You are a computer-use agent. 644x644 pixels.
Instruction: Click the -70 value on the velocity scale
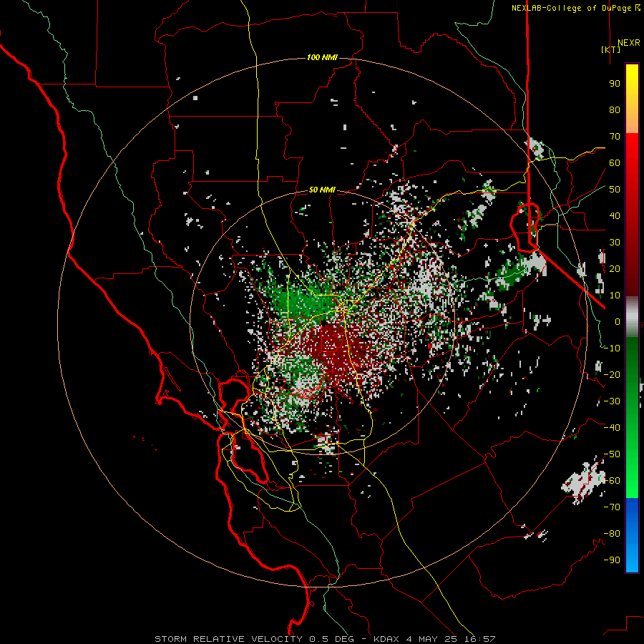pos(612,507)
